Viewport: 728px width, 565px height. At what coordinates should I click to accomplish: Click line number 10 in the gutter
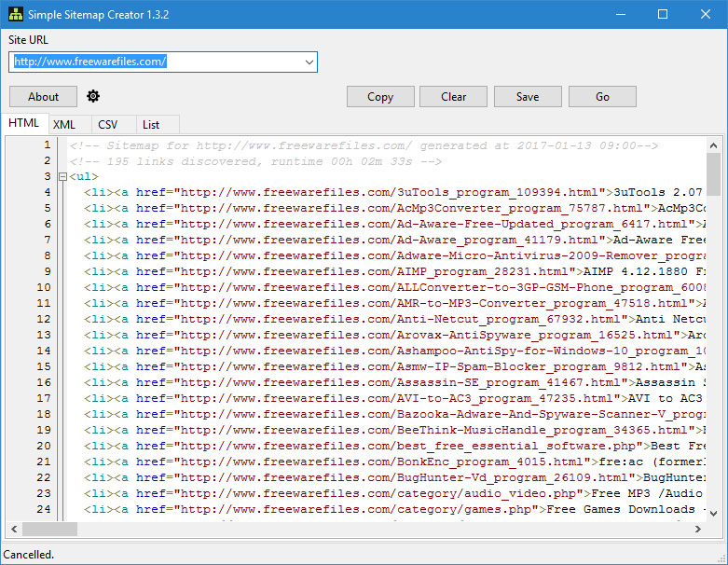coord(44,287)
